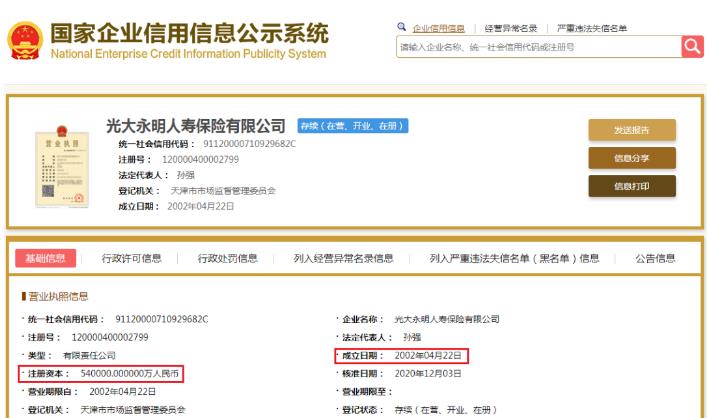Click the 核准日期 value 2020年12月03日

click(x=428, y=374)
